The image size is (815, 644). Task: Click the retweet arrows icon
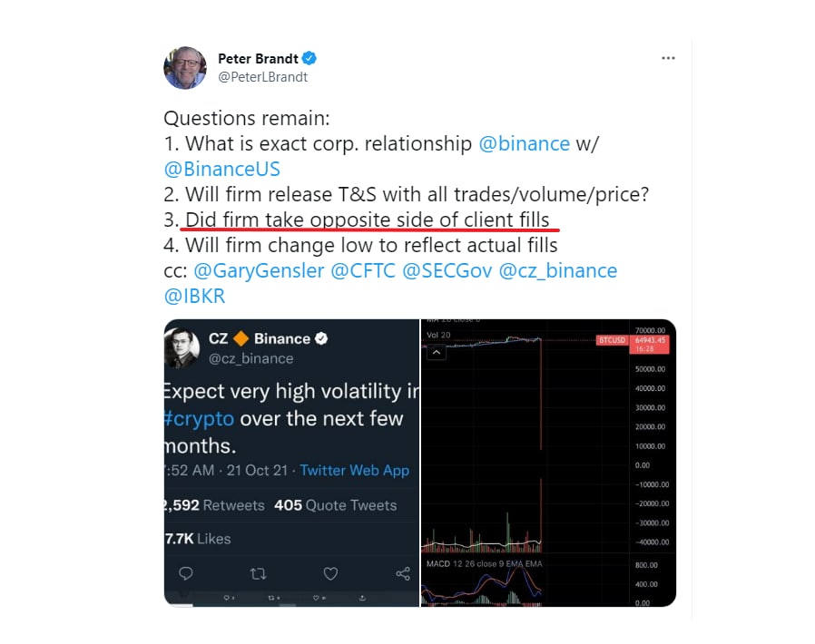tap(258, 573)
